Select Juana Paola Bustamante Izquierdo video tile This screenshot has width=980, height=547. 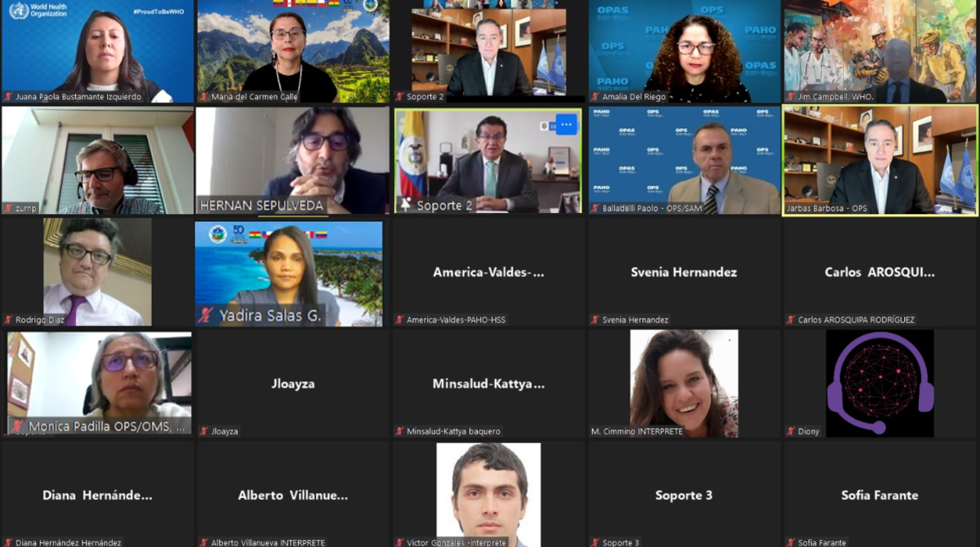click(97, 51)
